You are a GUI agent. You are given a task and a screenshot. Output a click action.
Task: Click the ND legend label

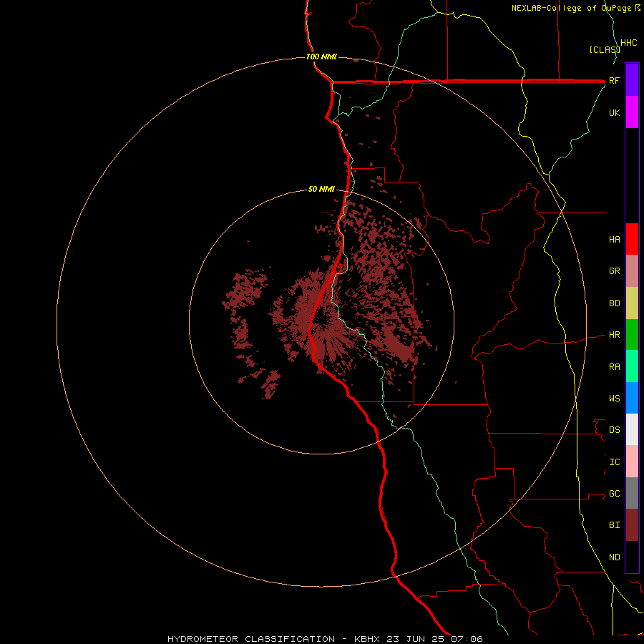coord(614,557)
